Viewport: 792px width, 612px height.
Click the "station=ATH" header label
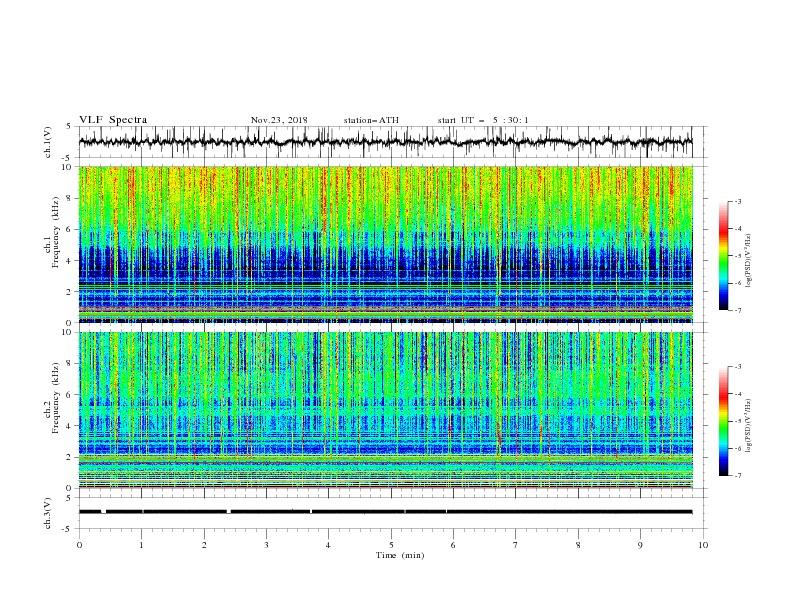tap(371, 120)
